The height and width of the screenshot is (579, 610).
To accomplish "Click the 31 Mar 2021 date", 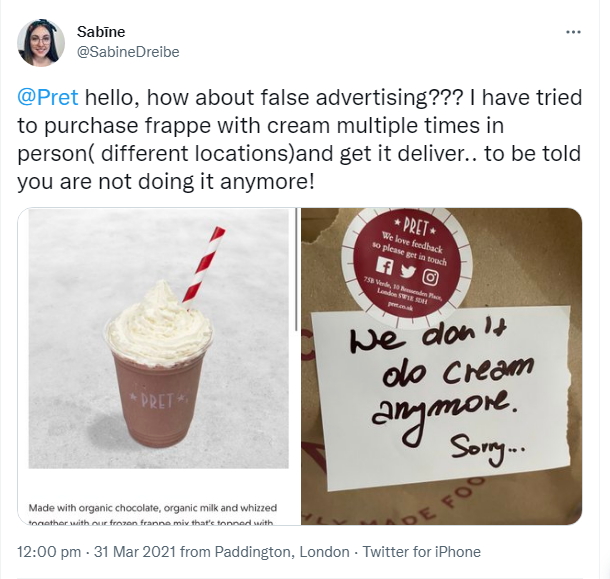I will tap(135, 552).
